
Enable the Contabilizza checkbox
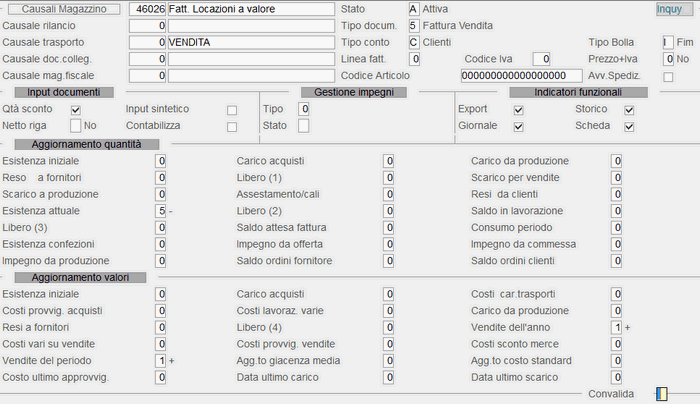tap(232, 127)
